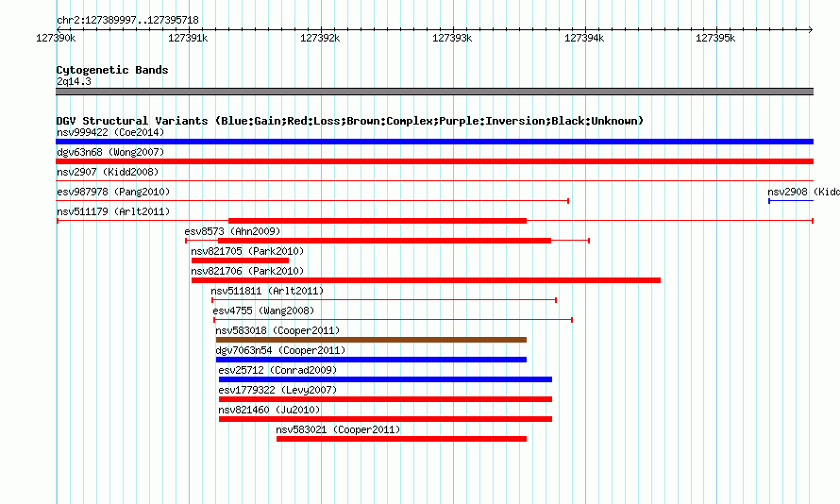Click the DGV Structural Variants track title

(x=349, y=121)
